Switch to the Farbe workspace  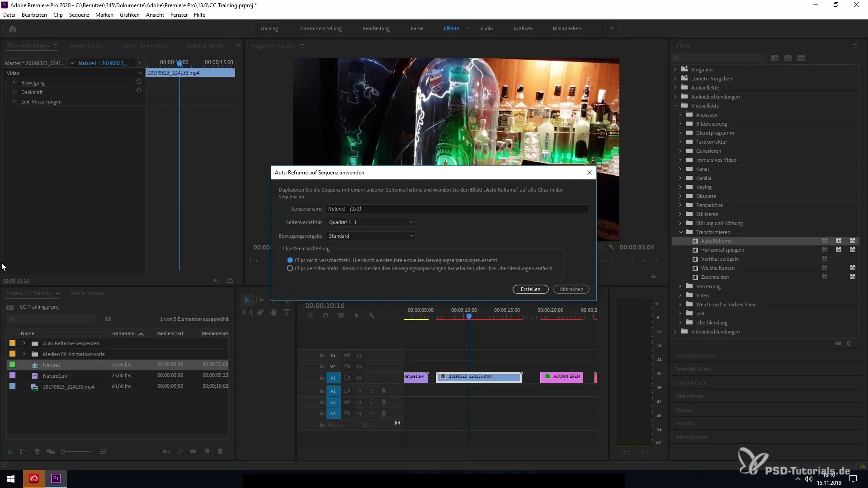pos(417,28)
